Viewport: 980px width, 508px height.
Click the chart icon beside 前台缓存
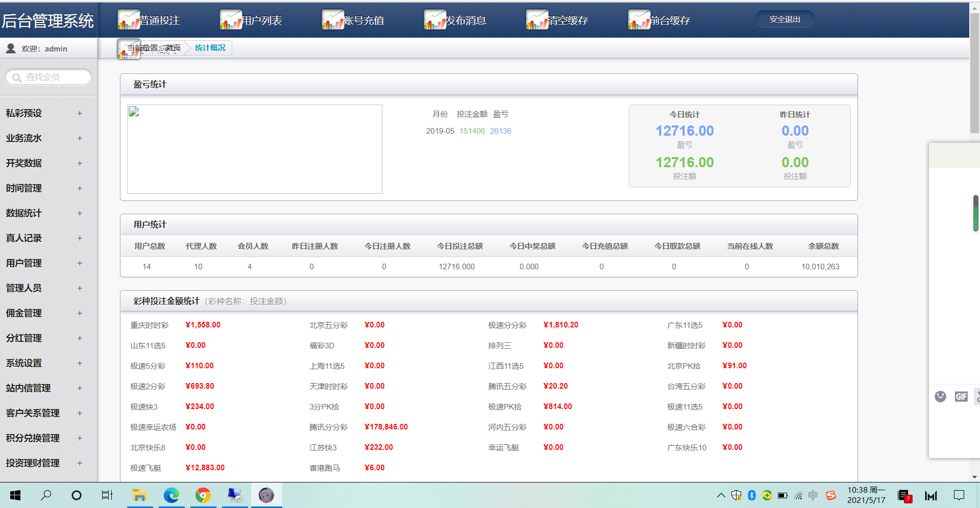pyautogui.click(x=639, y=20)
